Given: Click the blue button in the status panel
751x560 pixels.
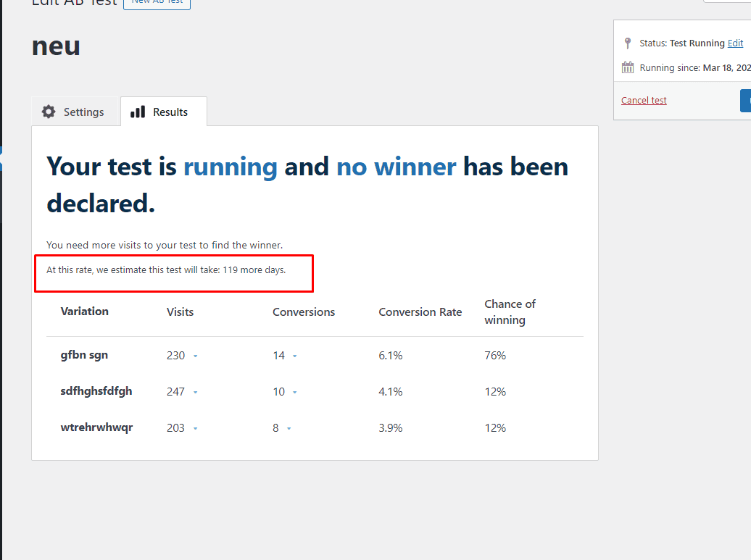Looking at the screenshot, I should coord(747,101).
